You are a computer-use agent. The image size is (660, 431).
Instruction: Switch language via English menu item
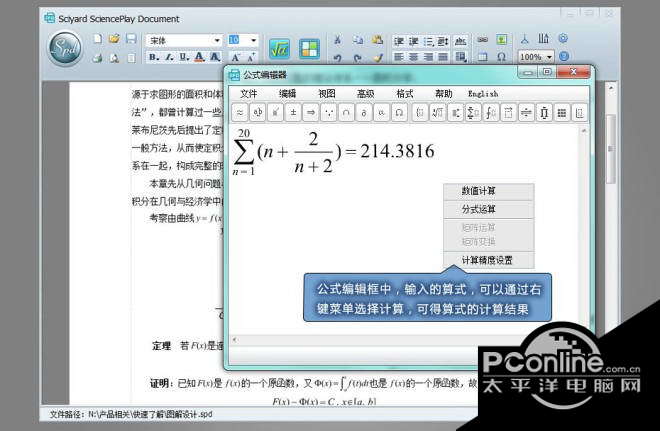pyautogui.click(x=483, y=93)
